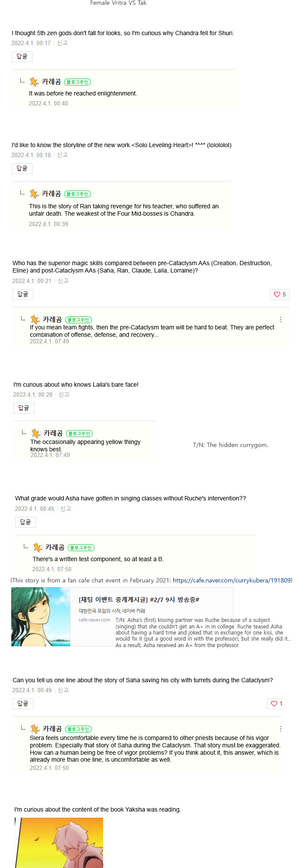Click the 블로그주인 badge on the written test reply

click(x=81, y=548)
